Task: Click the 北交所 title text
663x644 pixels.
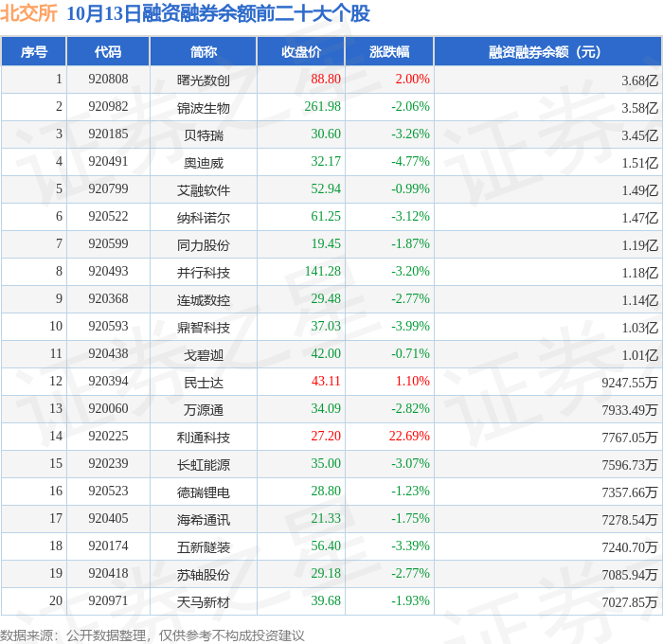Action: point(28,13)
